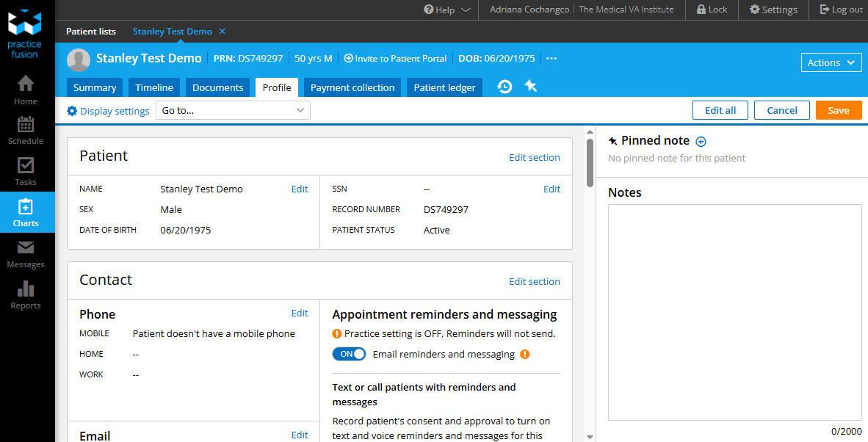Open Messages inbox
This screenshot has width=868, height=442.
click(x=26, y=254)
